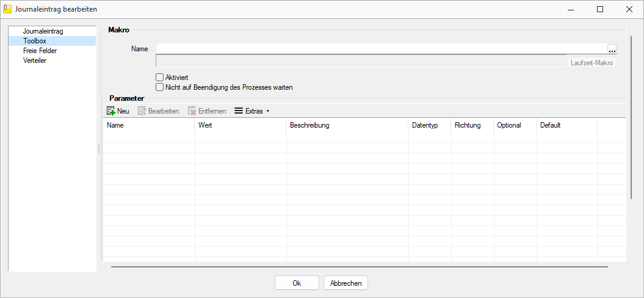Click the grey macro description field
644x298 pixels.
click(361, 61)
